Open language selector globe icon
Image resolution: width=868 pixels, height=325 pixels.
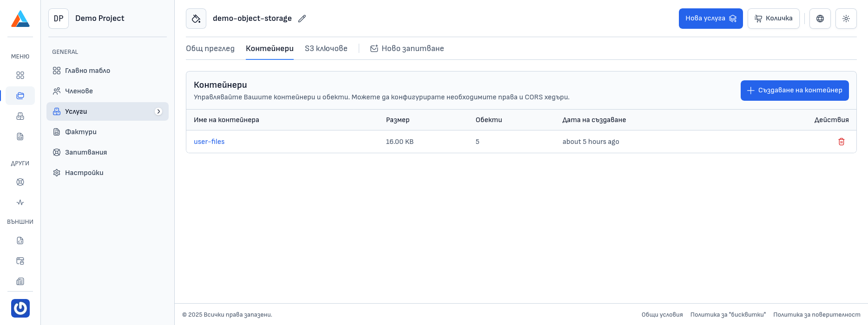(820, 19)
